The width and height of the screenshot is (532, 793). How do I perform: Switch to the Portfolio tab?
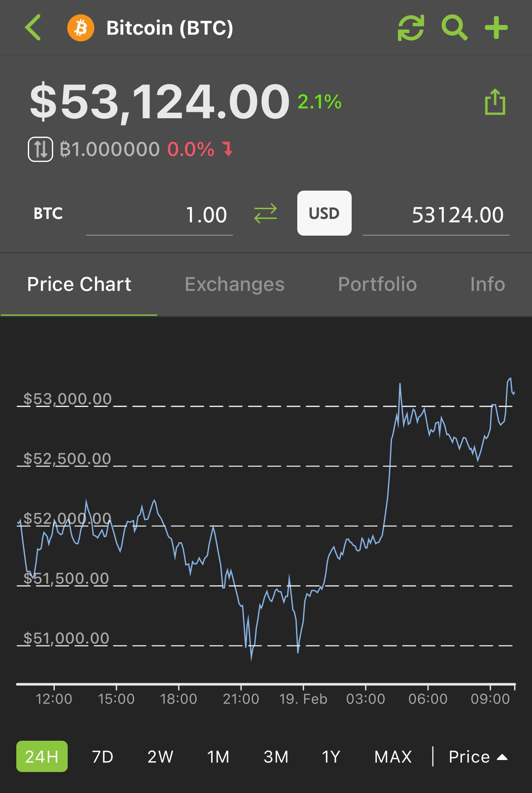377,284
